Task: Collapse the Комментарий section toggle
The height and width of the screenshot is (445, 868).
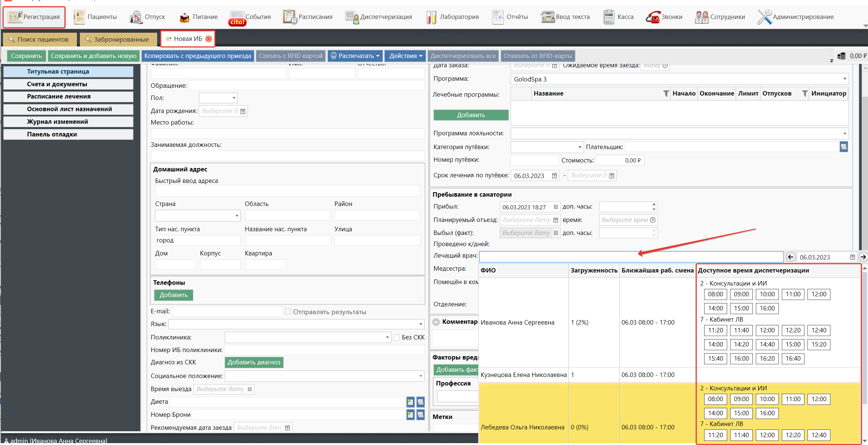Action: point(436,322)
